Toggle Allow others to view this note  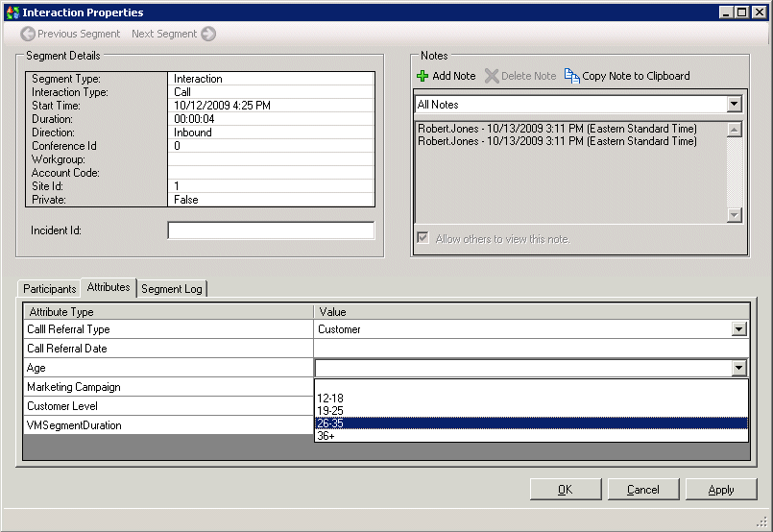tap(423, 238)
